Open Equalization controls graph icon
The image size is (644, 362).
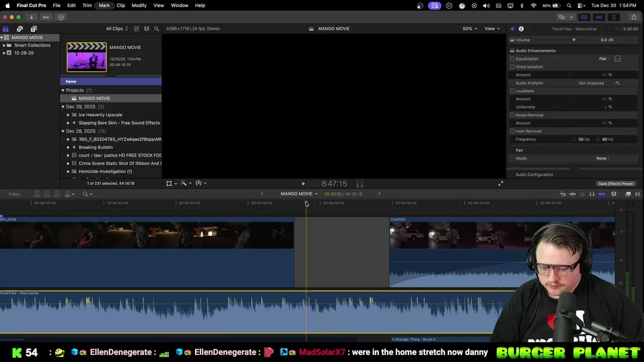[617, 59]
